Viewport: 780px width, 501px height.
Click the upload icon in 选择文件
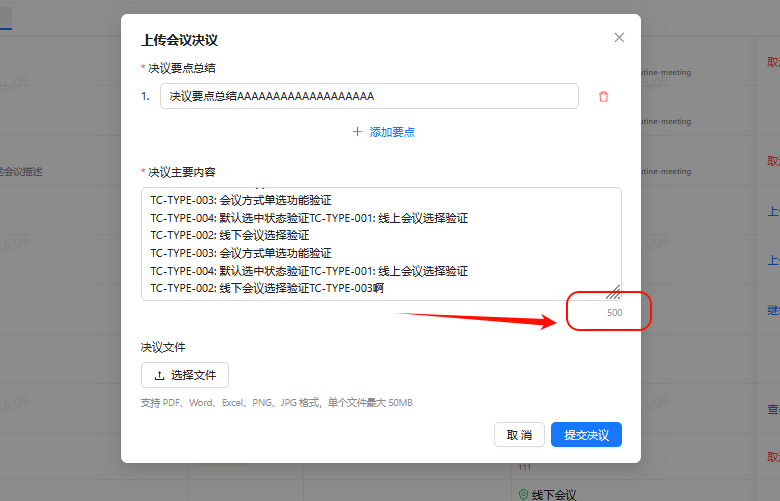tap(159, 376)
